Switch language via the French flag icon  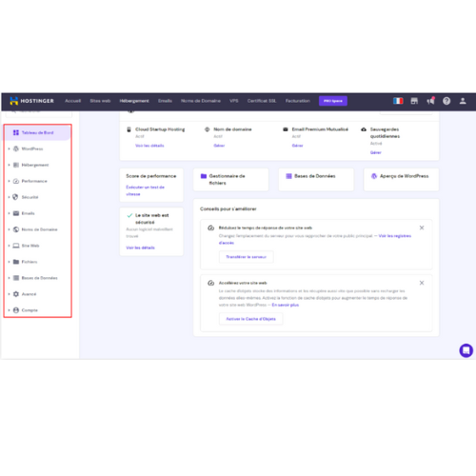pos(398,101)
